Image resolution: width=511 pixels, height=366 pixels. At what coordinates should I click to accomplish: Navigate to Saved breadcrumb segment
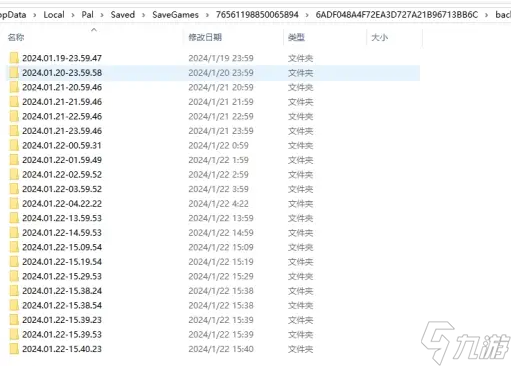(x=123, y=15)
